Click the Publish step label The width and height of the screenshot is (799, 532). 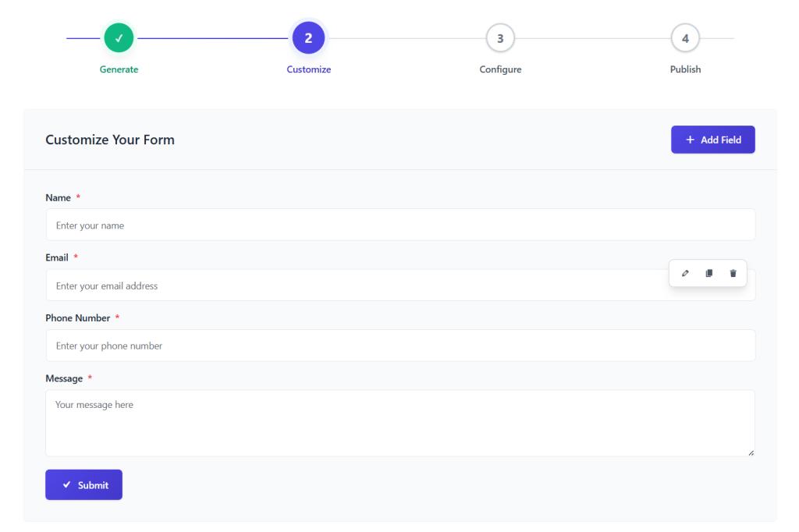tap(685, 69)
